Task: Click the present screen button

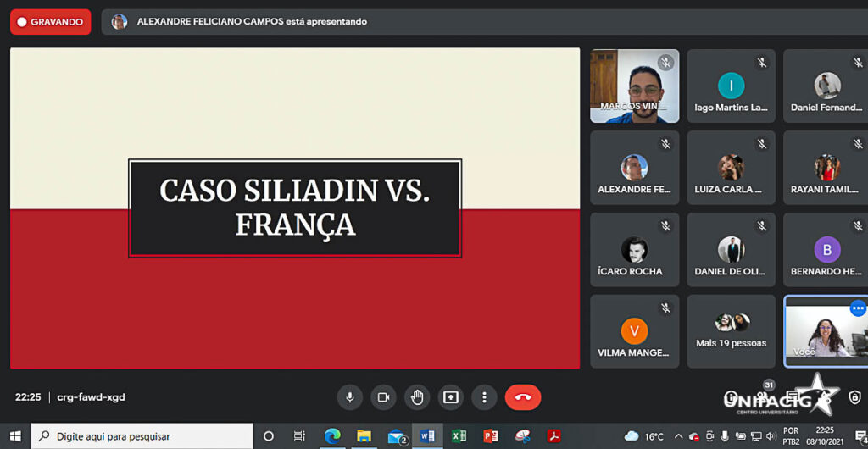Action: [x=450, y=396]
